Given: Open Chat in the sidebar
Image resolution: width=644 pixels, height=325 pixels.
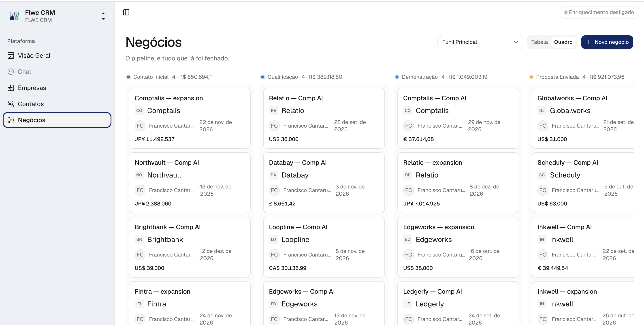Looking at the screenshot, I should pyautogui.click(x=57, y=72).
